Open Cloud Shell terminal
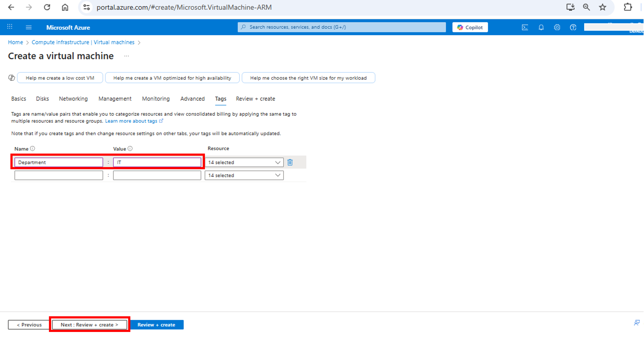This screenshot has width=644, height=338. coord(525,27)
